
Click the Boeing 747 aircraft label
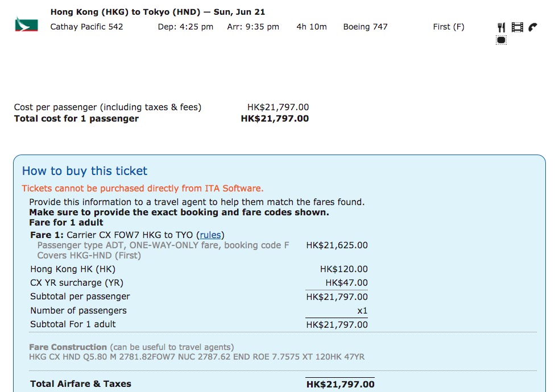coord(365,27)
